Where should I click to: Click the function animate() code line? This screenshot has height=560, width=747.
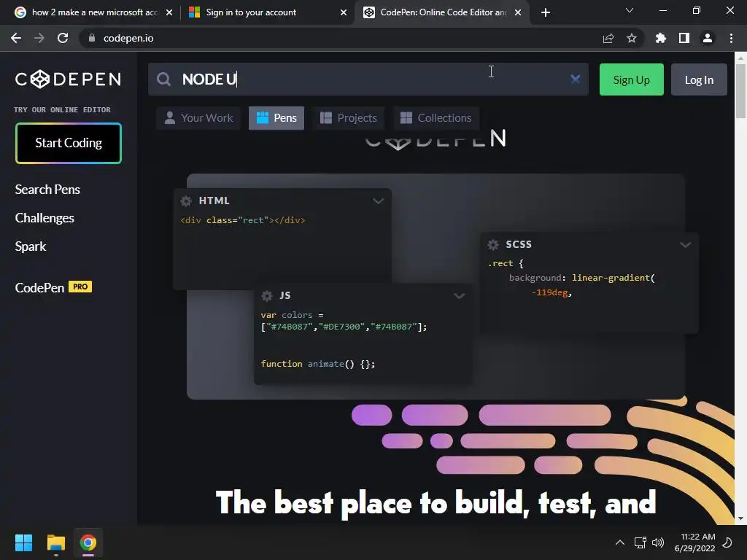(318, 364)
